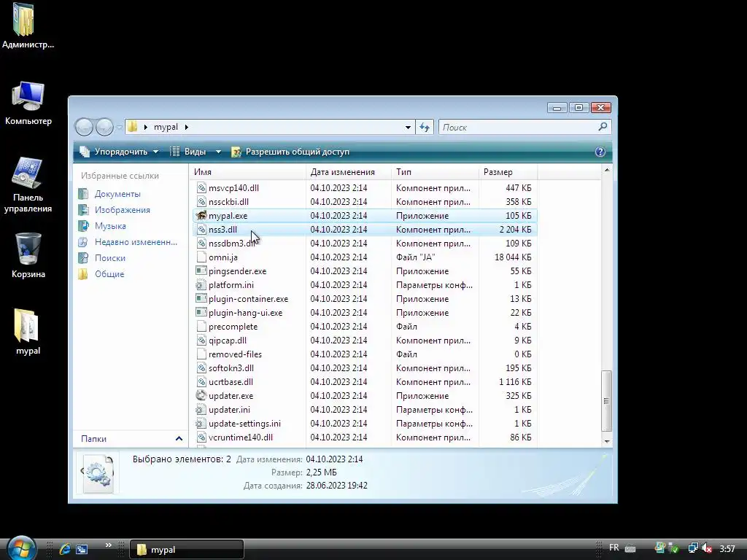Click the refresh button beside address bar

(424, 127)
